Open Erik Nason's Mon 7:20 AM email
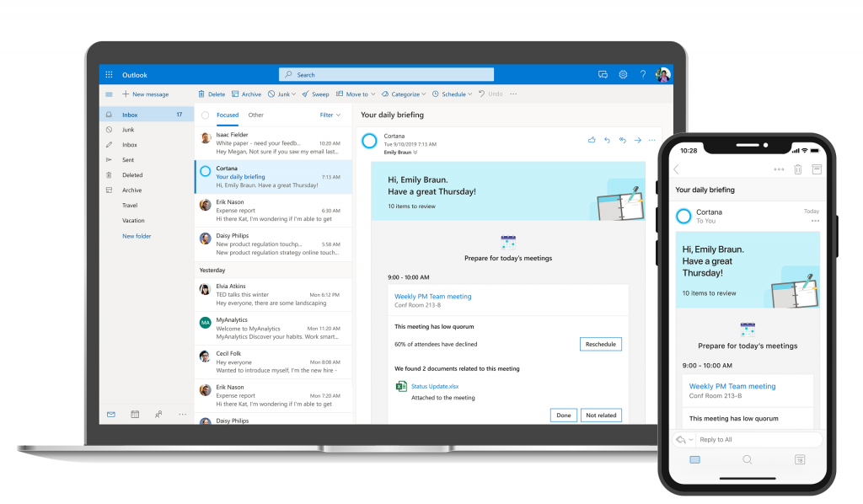This screenshot has width=863, height=504. [274, 395]
